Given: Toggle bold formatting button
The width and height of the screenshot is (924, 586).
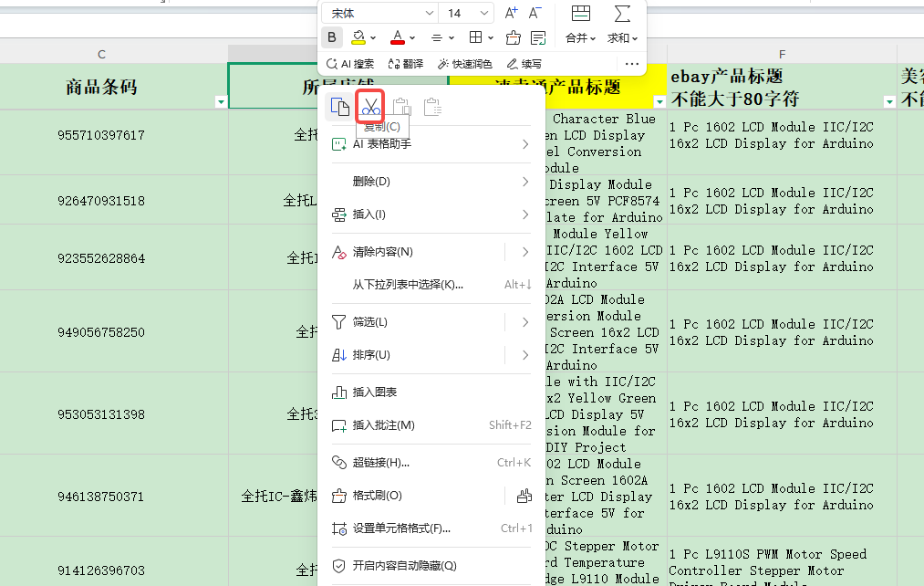Looking at the screenshot, I should [332, 37].
